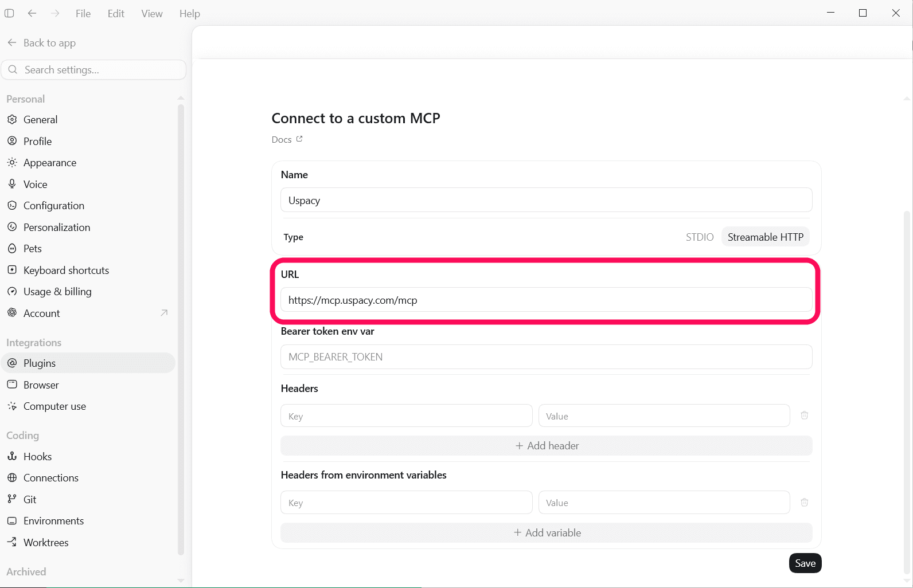Open the Edit menu

pyautogui.click(x=116, y=13)
